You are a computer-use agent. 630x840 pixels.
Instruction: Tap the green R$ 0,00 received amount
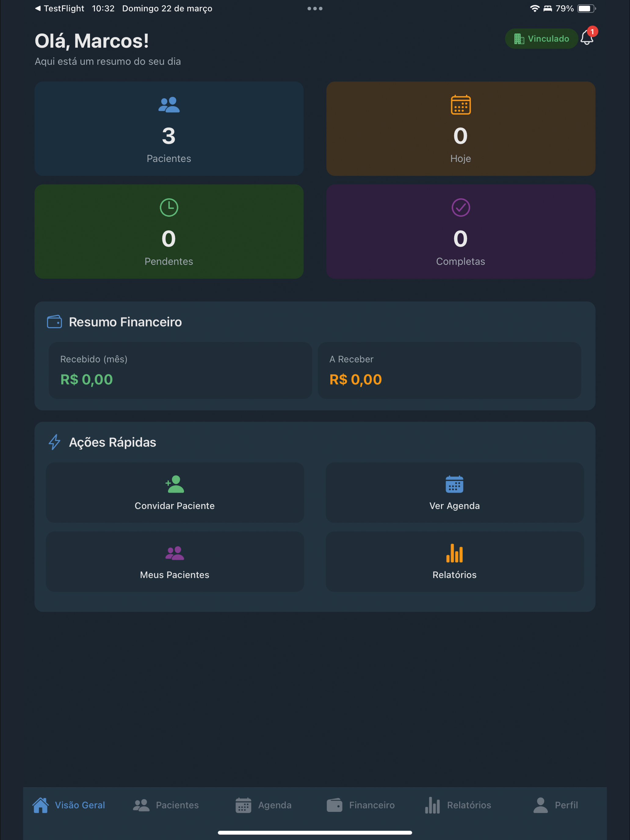click(x=87, y=379)
